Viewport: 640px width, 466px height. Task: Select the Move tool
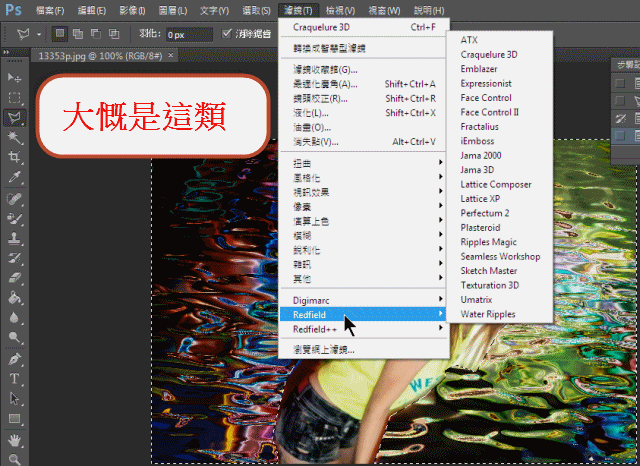point(15,77)
